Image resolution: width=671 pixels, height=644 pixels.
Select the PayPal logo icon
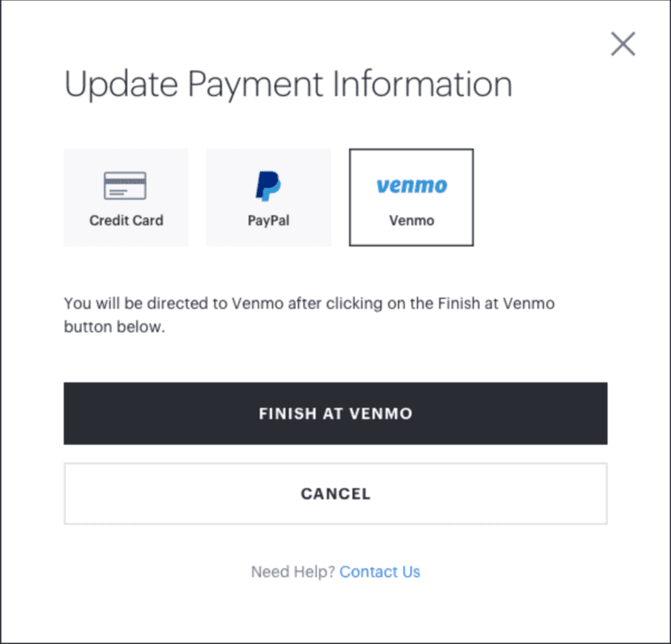tap(268, 186)
